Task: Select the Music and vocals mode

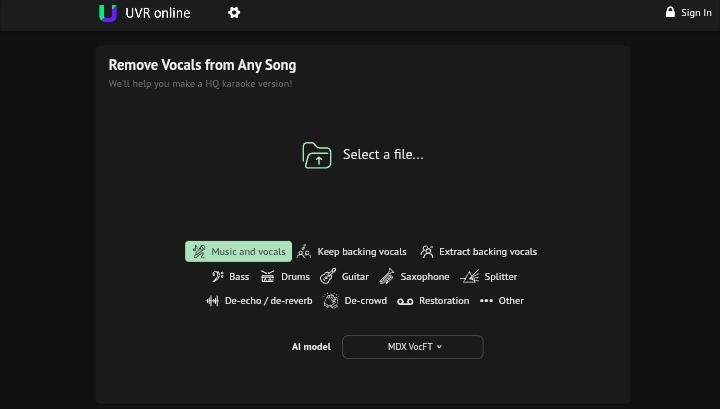Action: [238, 252]
